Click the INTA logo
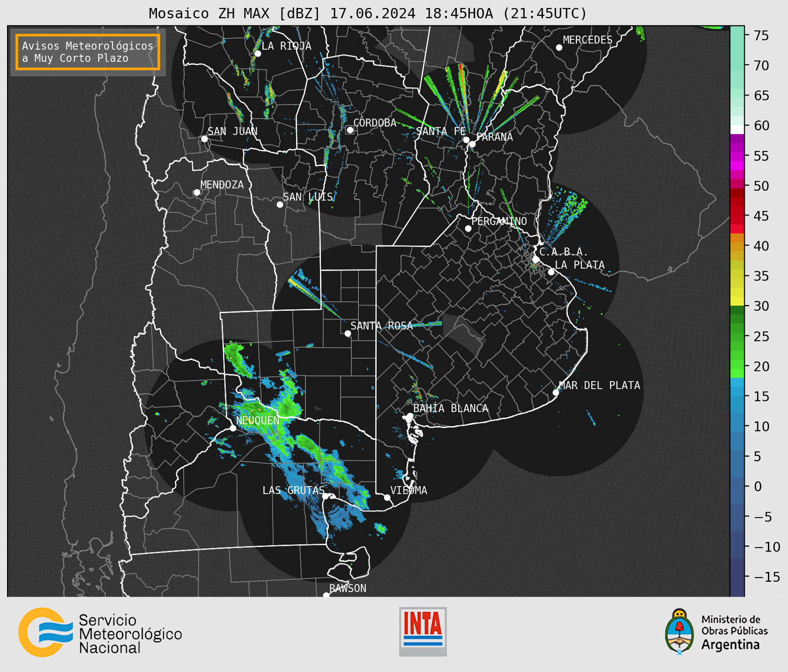The width and height of the screenshot is (788, 672). click(x=423, y=631)
